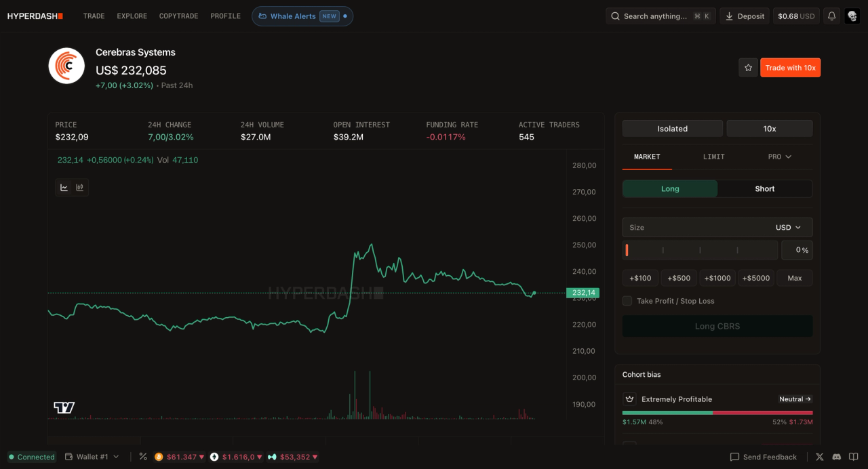This screenshot has height=469, width=868.
Task: Click the Cerebras Systems logo
Action: (66, 66)
